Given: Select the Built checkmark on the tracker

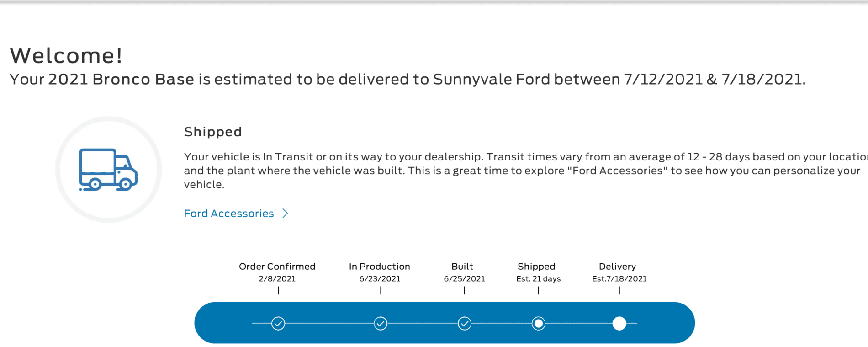Looking at the screenshot, I should click(x=465, y=324).
